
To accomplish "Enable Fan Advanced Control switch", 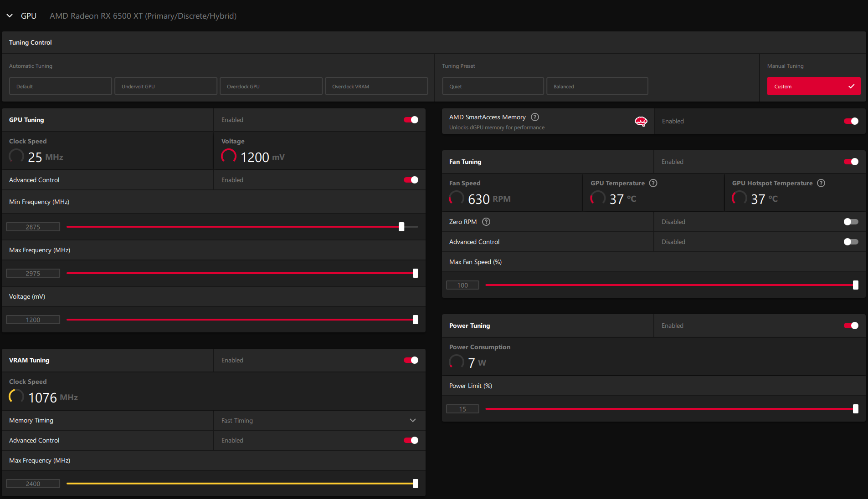I will (x=851, y=242).
